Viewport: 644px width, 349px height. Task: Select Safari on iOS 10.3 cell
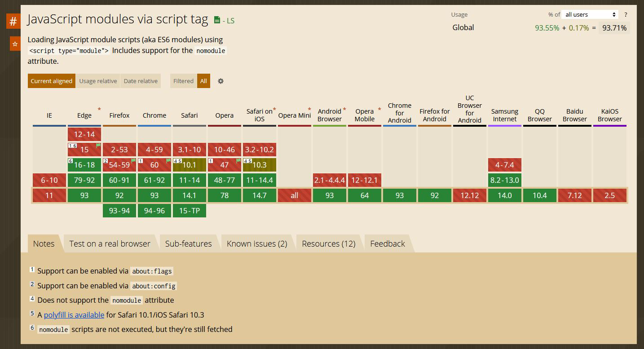(x=260, y=165)
